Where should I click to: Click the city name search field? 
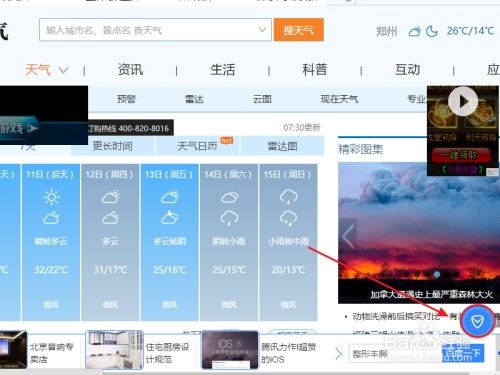[x=155, y=30]
